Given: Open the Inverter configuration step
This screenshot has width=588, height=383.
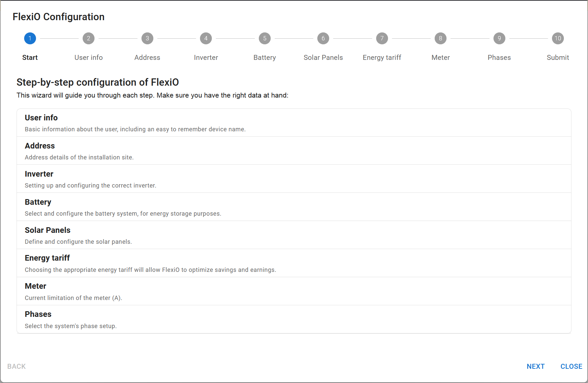Looking at the screenshot, I should pos(206,38).
